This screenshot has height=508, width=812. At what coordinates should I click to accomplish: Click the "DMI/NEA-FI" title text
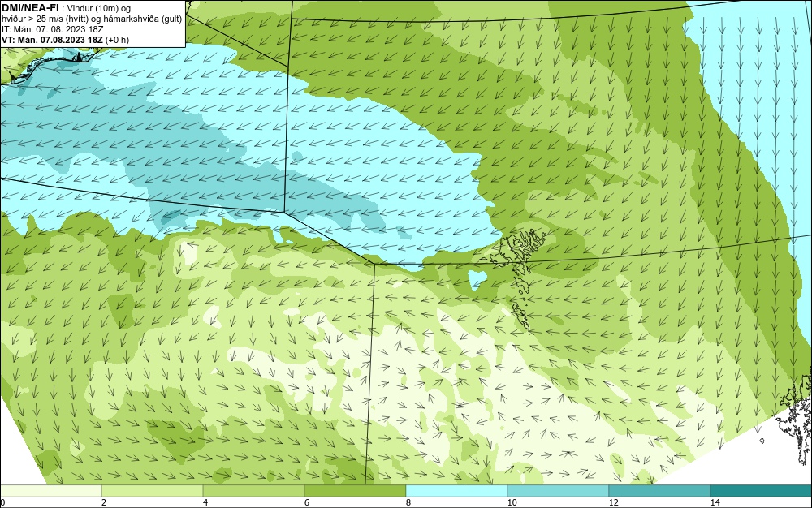(x=30, y=8)
